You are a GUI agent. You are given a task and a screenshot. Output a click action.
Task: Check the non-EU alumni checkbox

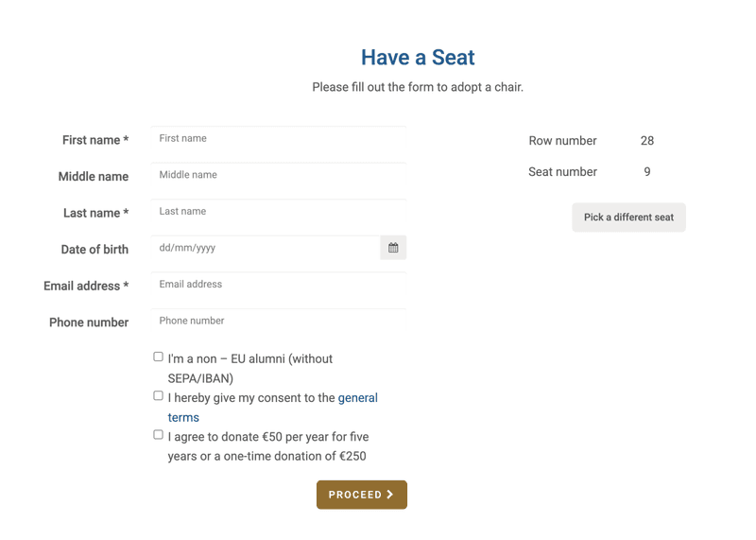[x=158, y=357]
